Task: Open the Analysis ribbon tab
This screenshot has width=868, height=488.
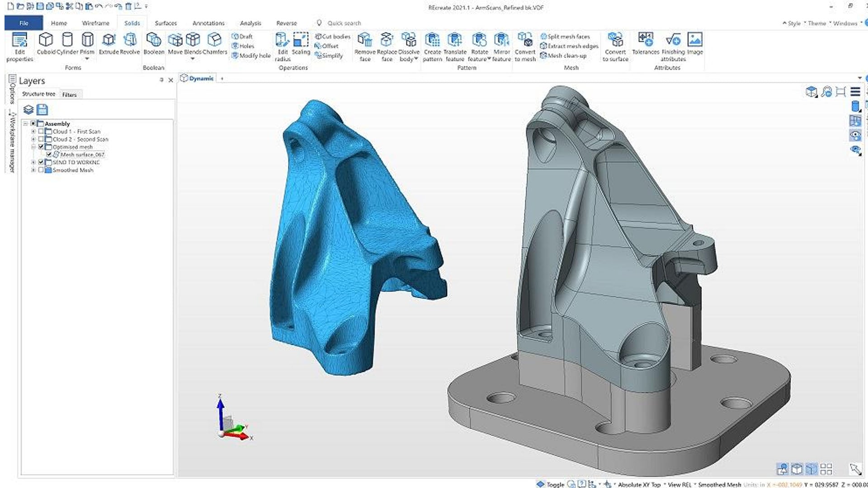Action: coord(250,23)
